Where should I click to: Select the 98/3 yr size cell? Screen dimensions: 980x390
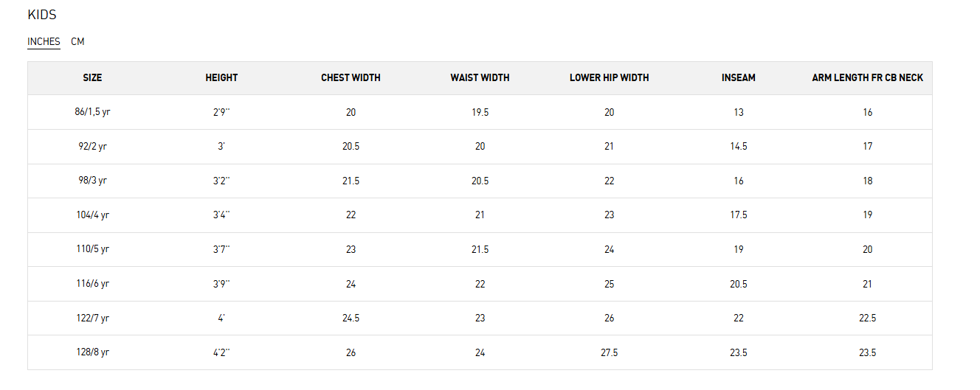point(92,181)
